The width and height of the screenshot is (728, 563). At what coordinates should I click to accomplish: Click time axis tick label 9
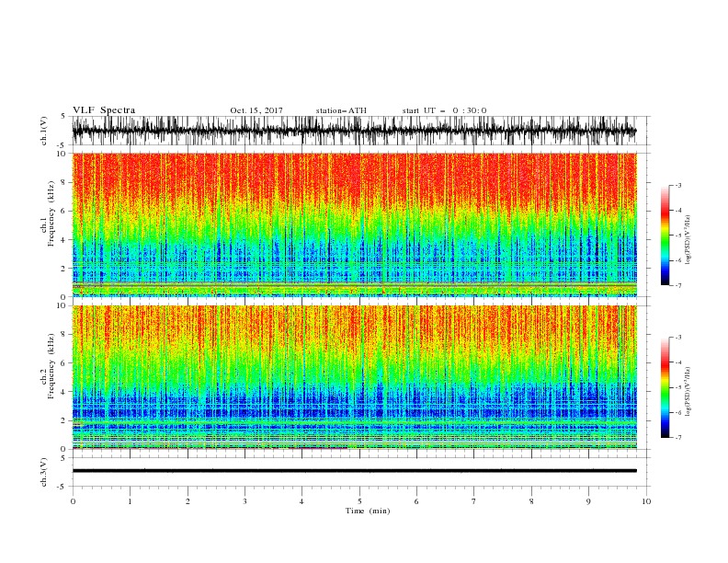click(x=588, y=501)
